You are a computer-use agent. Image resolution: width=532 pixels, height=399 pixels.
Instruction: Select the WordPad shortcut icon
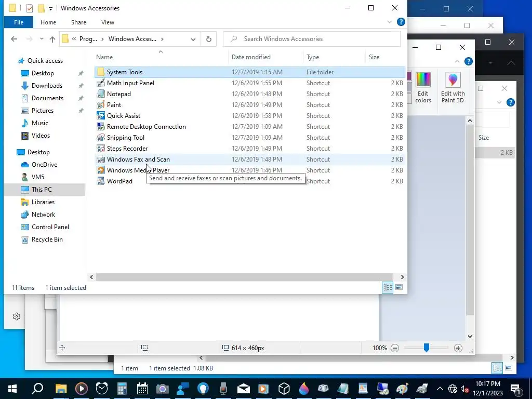tap(100, 181)
